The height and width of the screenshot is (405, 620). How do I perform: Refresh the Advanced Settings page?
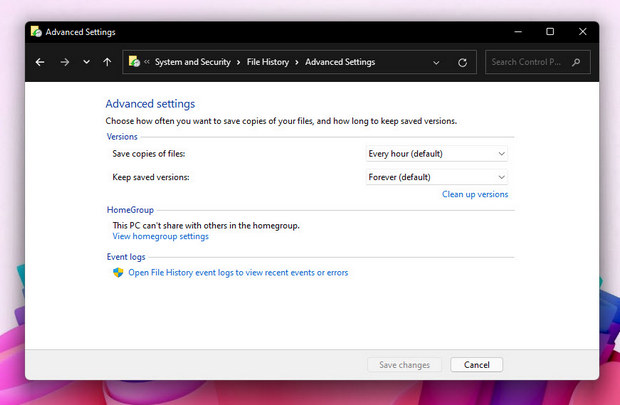(462, 62)
